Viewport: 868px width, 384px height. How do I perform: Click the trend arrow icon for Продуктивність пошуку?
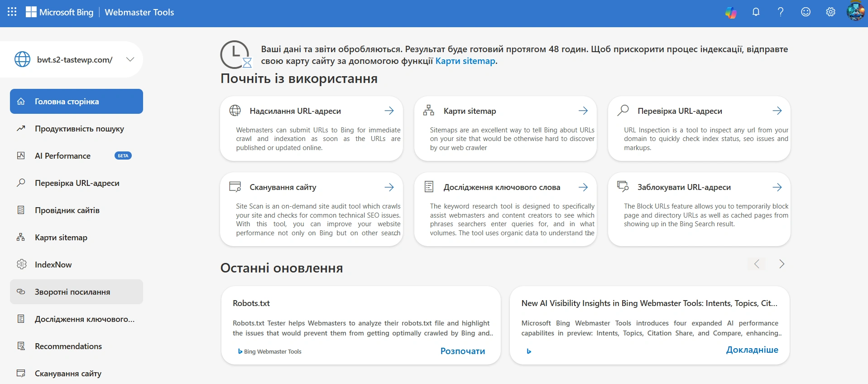pyautogui.click(x=21, y=129)
